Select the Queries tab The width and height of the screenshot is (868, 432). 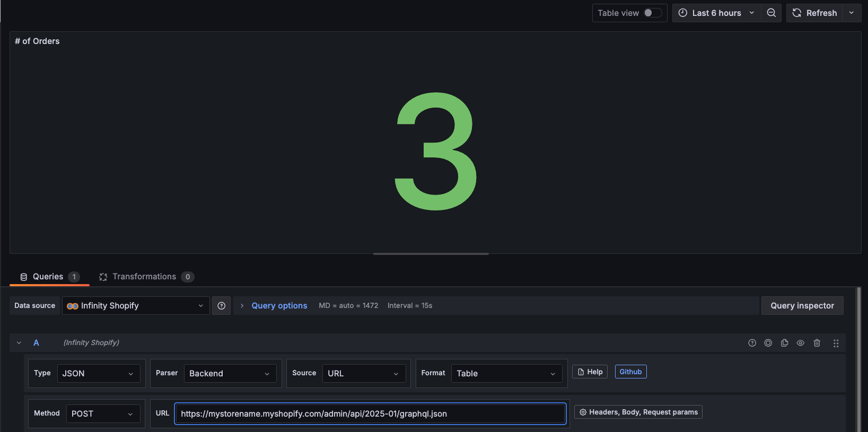click(49, 277)
